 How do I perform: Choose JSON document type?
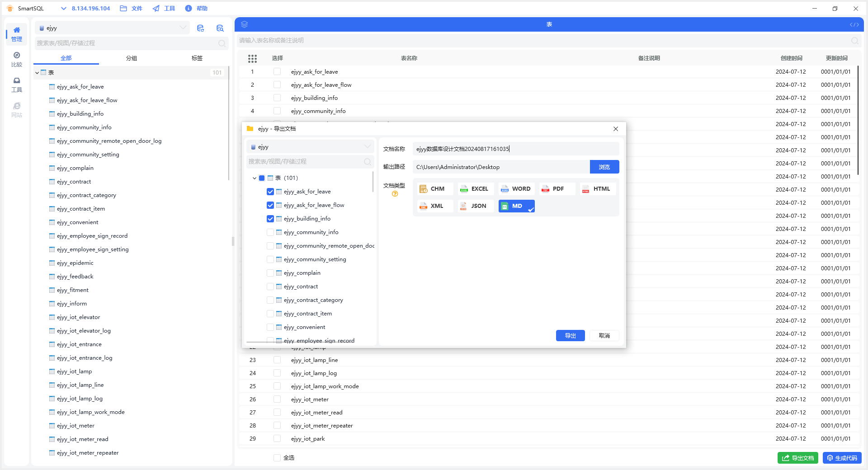point(476,206)
